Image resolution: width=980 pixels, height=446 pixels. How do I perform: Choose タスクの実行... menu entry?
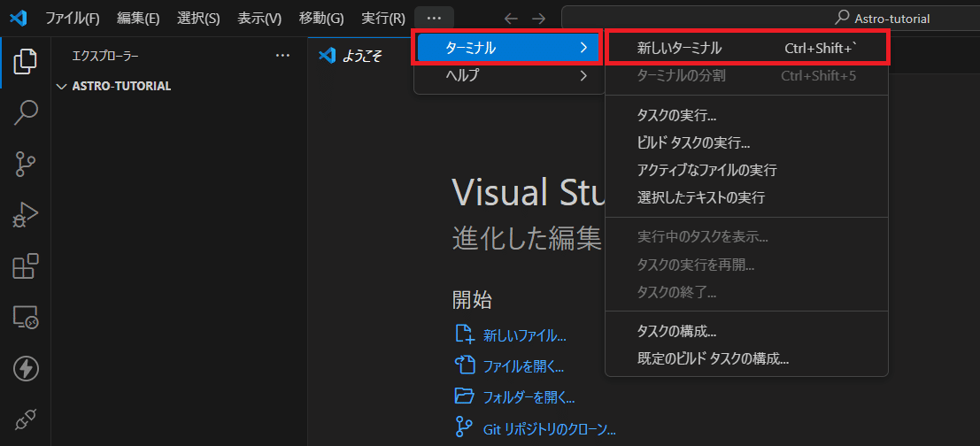pyautogui.click(x=747, y=116)
